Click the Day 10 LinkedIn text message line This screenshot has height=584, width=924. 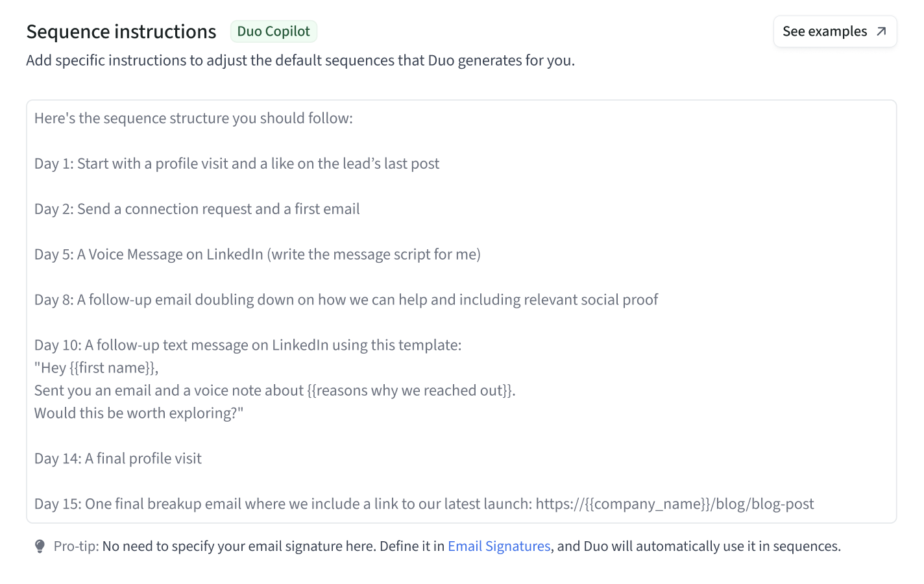248,346
